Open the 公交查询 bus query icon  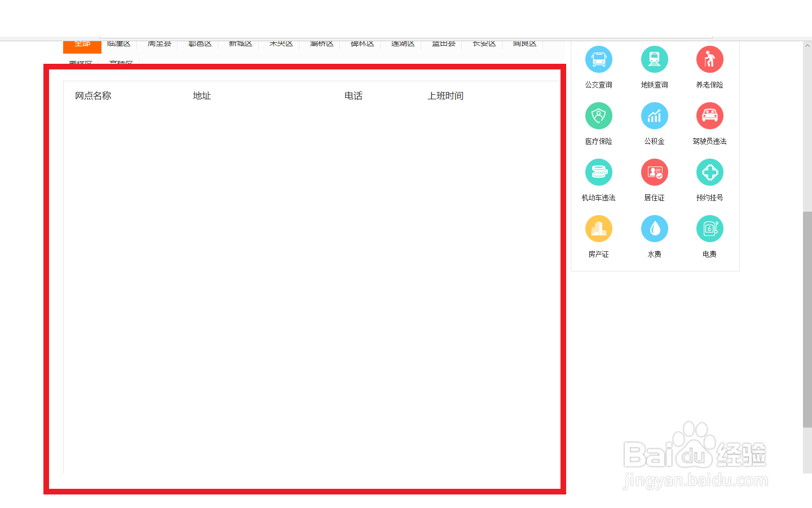[598, 59]
